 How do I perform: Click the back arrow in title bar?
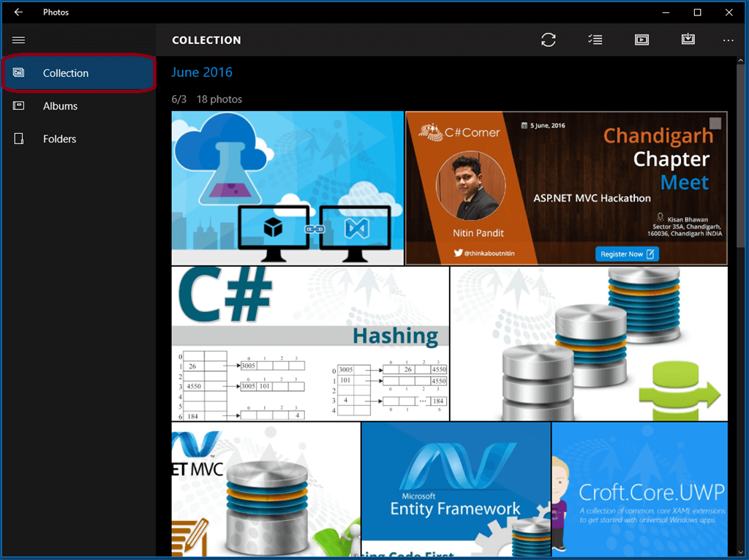(18, 12)
